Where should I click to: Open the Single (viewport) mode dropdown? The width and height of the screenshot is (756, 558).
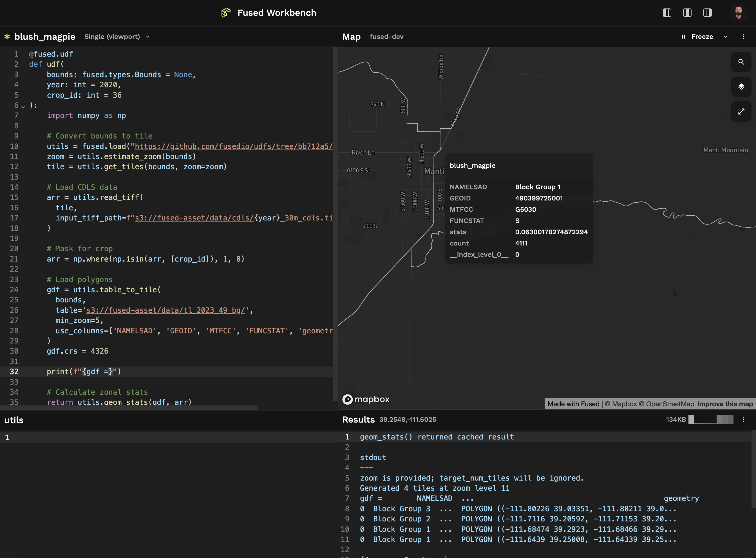pyautogui.click(x=117, y=37)
